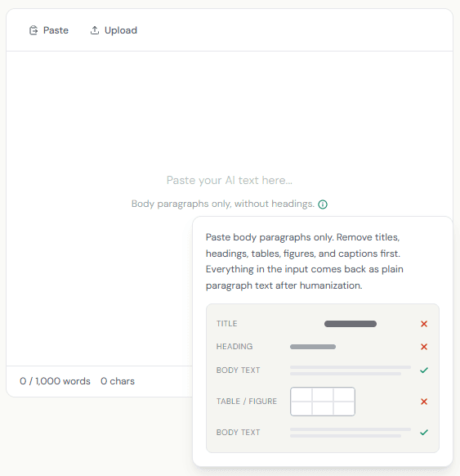Click the dark title bar placeholder
This screenshot has height=476, width=460.
pos(351,324)
